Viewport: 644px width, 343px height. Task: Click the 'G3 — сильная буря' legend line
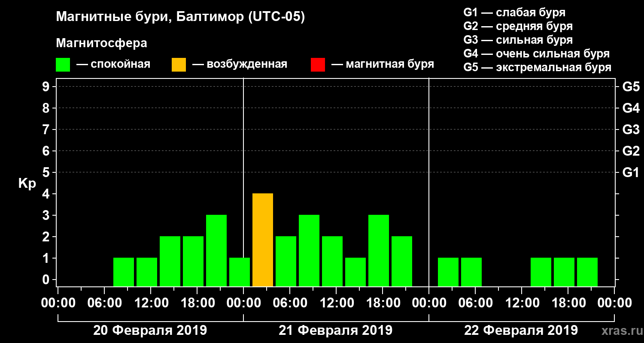click(518, 40)
